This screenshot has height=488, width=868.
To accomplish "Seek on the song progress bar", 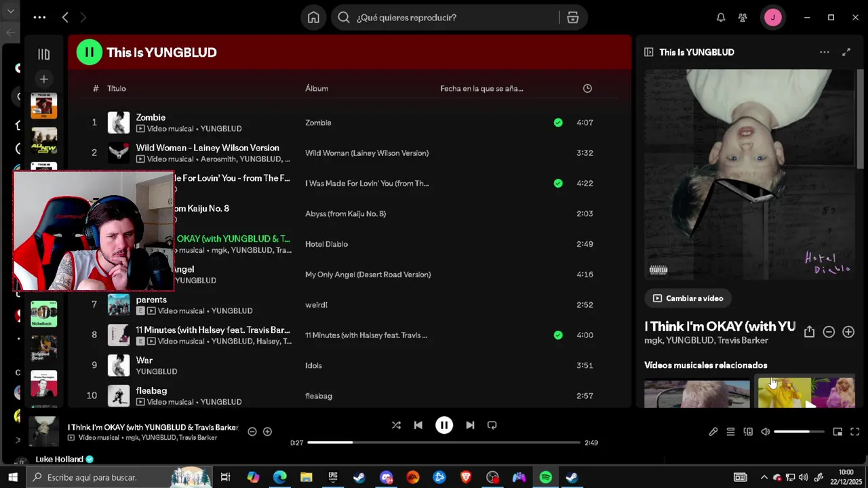I will [444, 443].
